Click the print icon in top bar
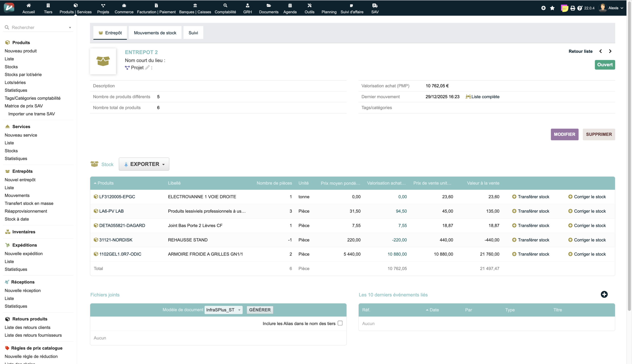The image size is (632, 364). tap(573, 8)
